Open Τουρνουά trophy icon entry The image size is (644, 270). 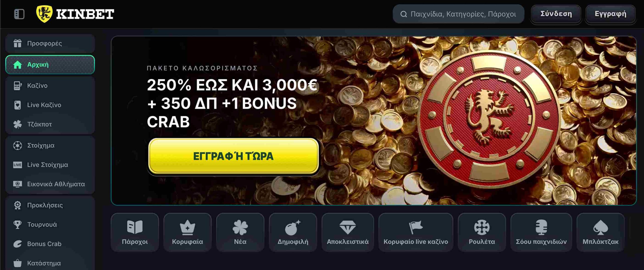click(x=17, y=225)
